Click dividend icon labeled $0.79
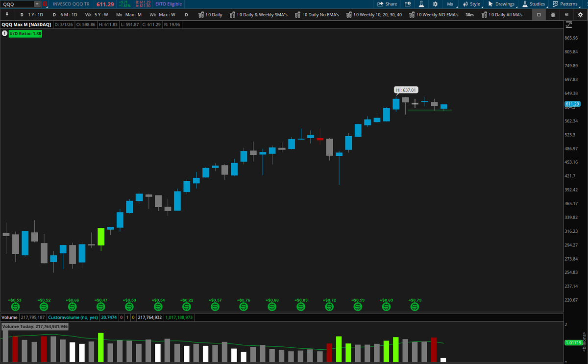This screenshot has width=588, height=364. click(x=415, y=306)
